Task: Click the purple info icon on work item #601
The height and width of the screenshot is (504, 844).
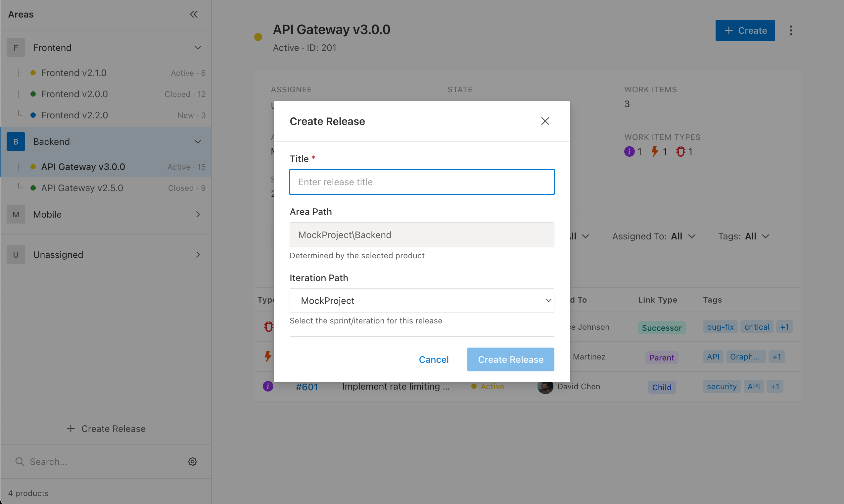Action: tap(268, 386)
